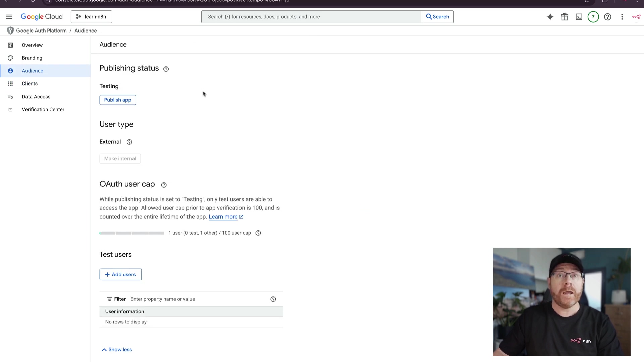Click the free trial gift icon
Image resolution: width=644 pixels, height=362 pixels.
(x=565, y=17)
